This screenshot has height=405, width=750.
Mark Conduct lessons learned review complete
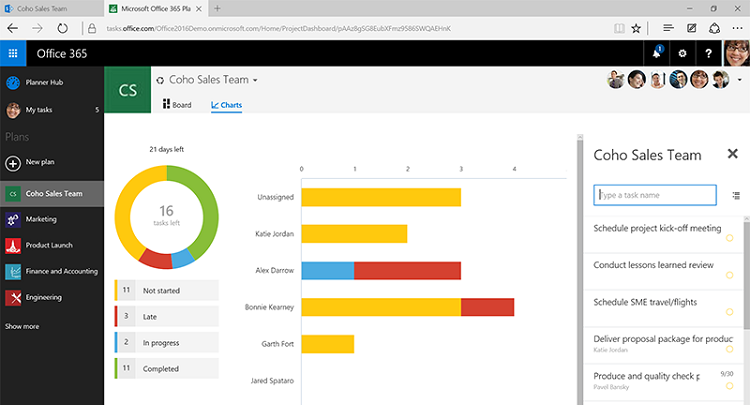click(729, 275)
